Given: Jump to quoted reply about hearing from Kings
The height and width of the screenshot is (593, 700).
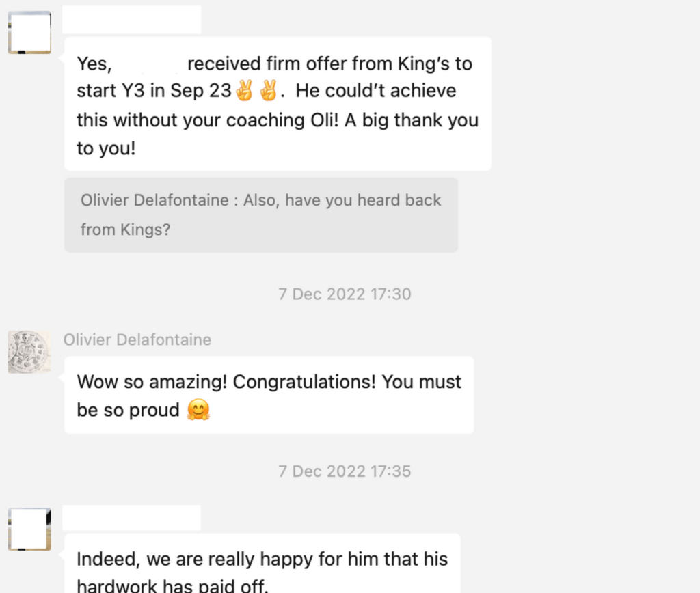Looking at the screenshot, I should pos(260,215).
